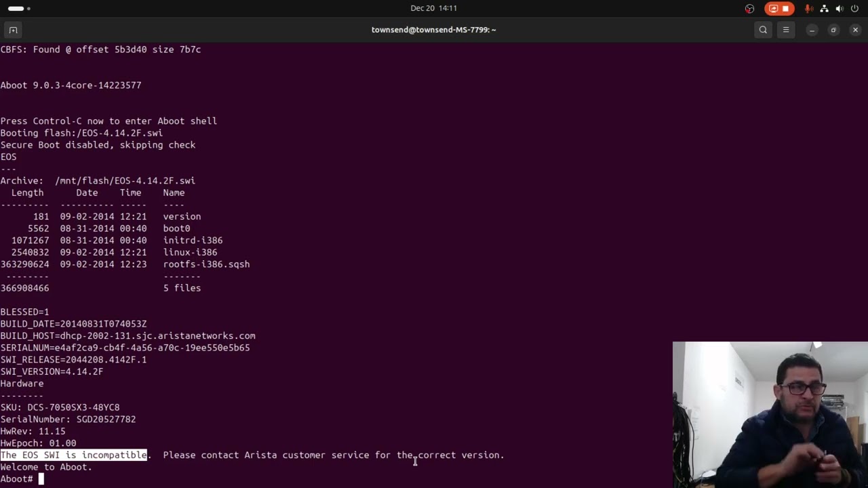The image size is (868, 488).
Task: Click the 'Hardware' heading line
Action: point(22,384)
